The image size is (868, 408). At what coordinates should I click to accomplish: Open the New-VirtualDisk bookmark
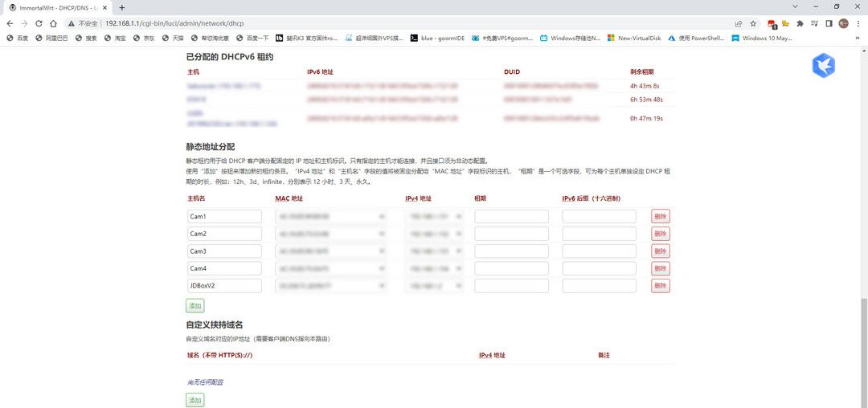point(634,38)
